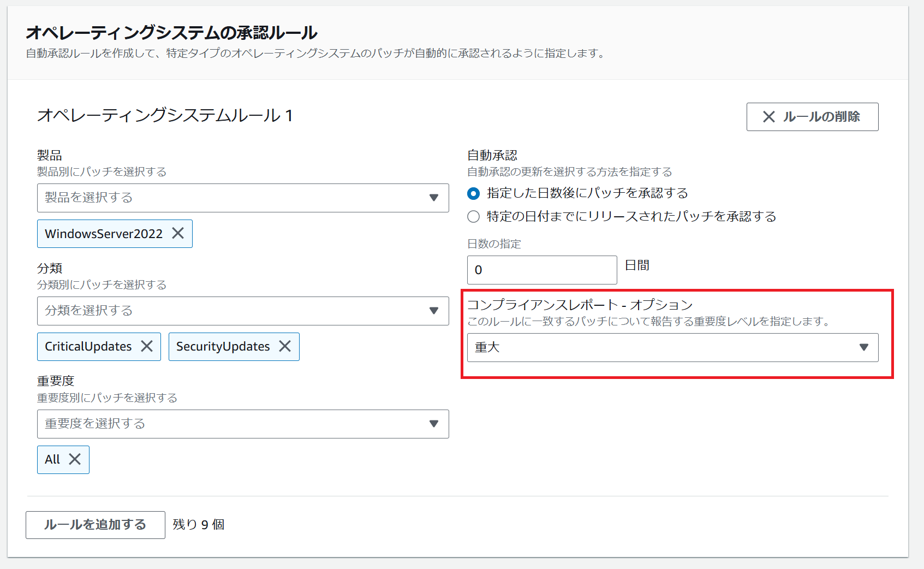924x569 pixels.
Task: Select 特定の日付までにリリースされたパッチを承認する radio option
Action: [x=474, y=217]
